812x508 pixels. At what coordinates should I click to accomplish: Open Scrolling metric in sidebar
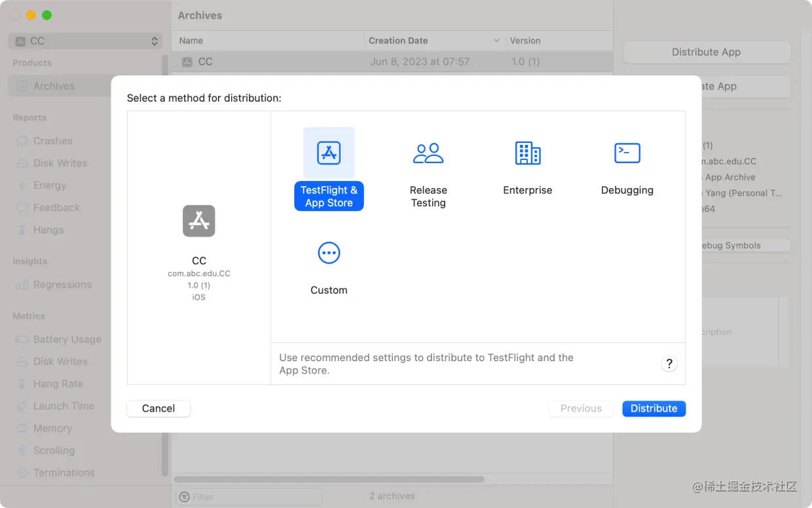(x=54, y=451)
